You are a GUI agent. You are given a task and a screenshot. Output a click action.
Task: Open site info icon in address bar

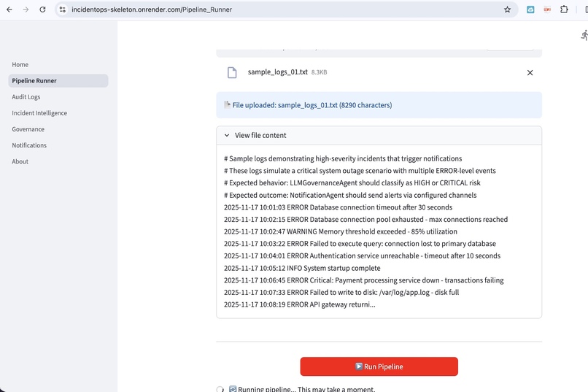pyautogui.click(x=63, y=9)
